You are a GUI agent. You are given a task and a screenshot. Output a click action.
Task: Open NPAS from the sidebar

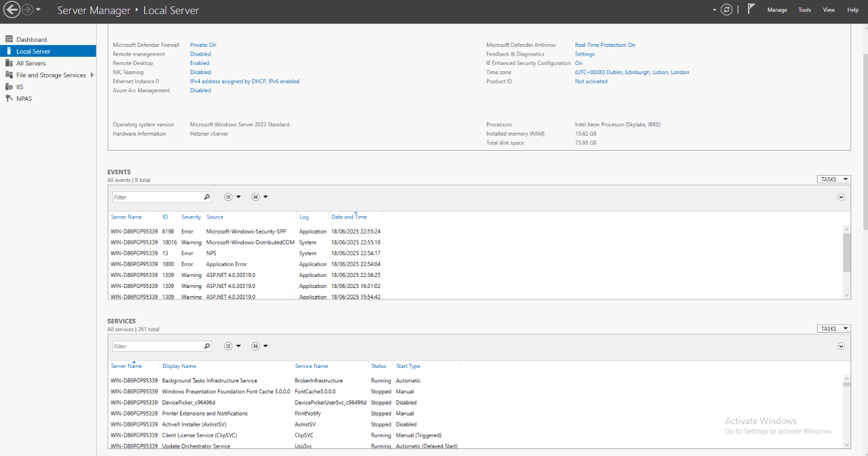tap(24, 99)
